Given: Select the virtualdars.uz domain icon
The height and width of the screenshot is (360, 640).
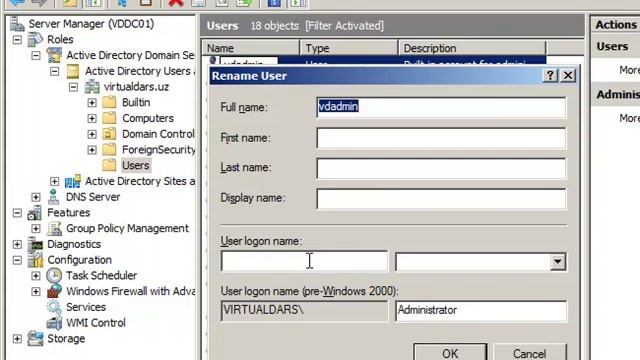Looking at the screenshot, I should pos(92,87).
